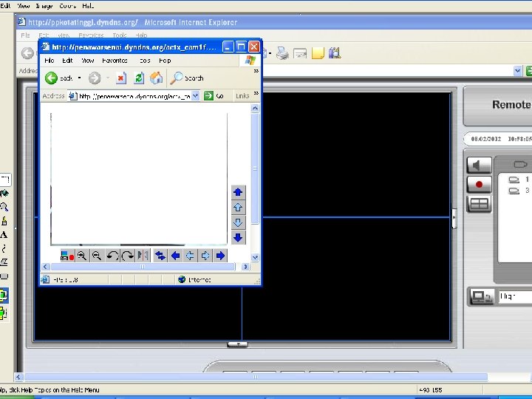Click horizontal scrollbar right arrow in front window
Image resolution: width=532 pixels, height=399 pixels.
(x=245, y=267)
